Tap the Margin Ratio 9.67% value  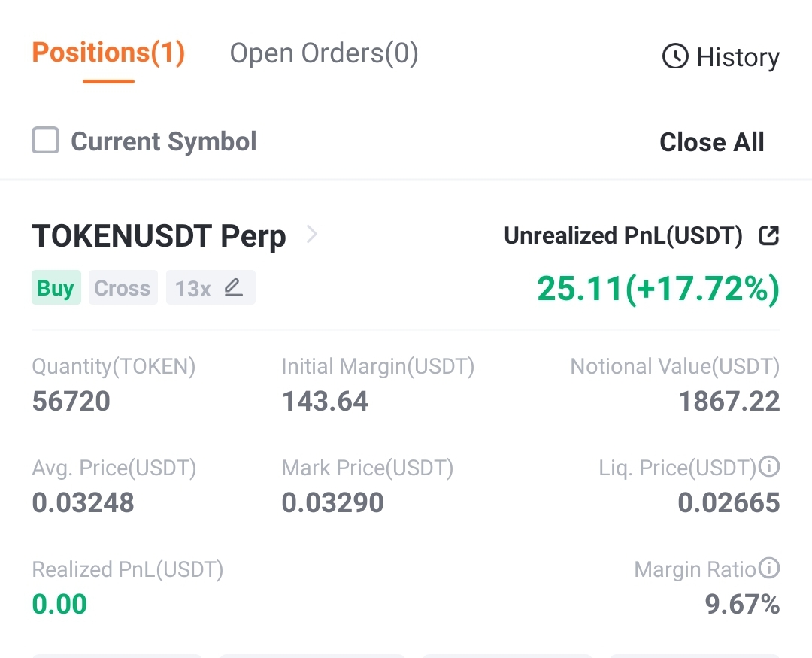pos(742,604)
